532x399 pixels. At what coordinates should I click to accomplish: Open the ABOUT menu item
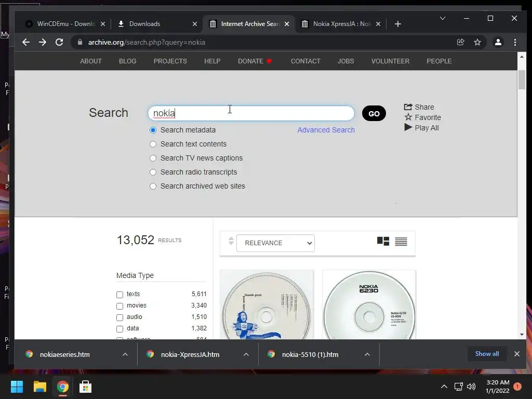coord(91,61)
